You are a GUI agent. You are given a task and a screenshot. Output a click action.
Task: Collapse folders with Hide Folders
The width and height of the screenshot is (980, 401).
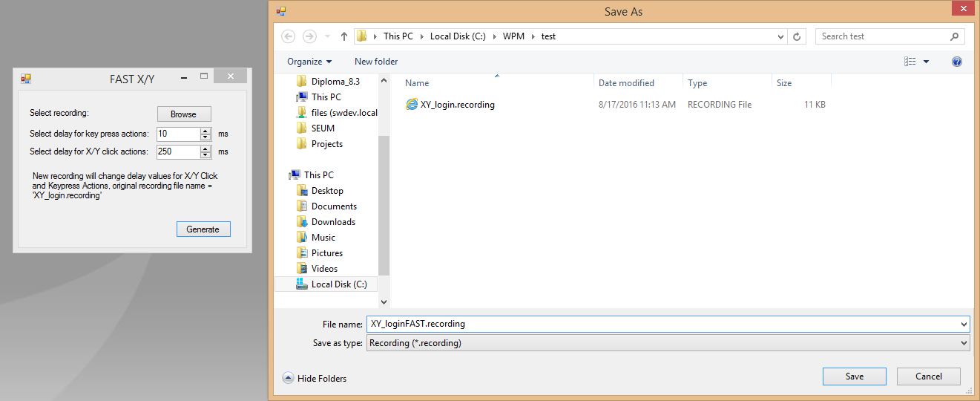[315, 378]
